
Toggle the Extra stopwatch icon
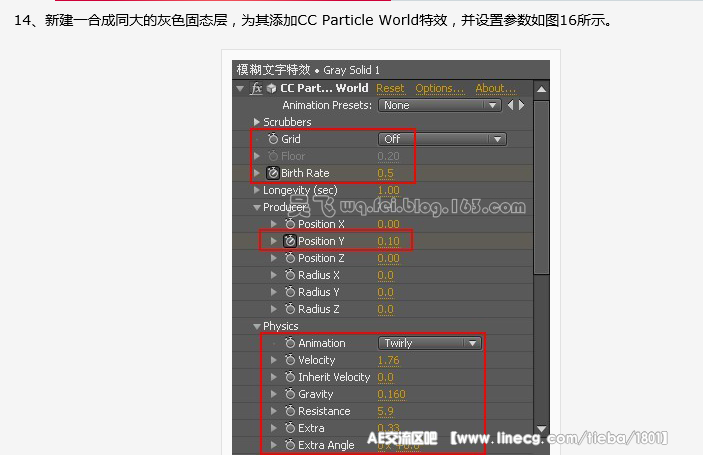pyautogui.click(x=290, y=429)
